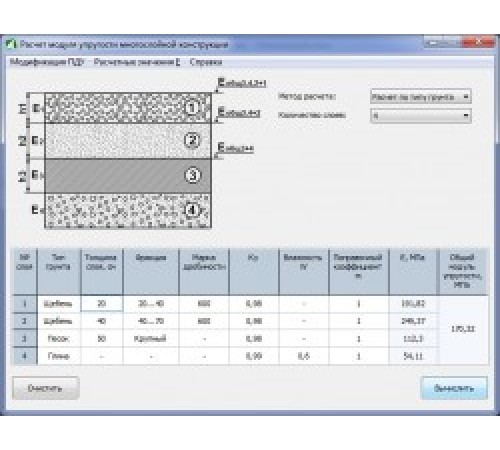This screenshot has height=450, width=500.
Task: Click moisture cell '0,6' in row 4
Action: pyautogui.click(x=304, y=356)
